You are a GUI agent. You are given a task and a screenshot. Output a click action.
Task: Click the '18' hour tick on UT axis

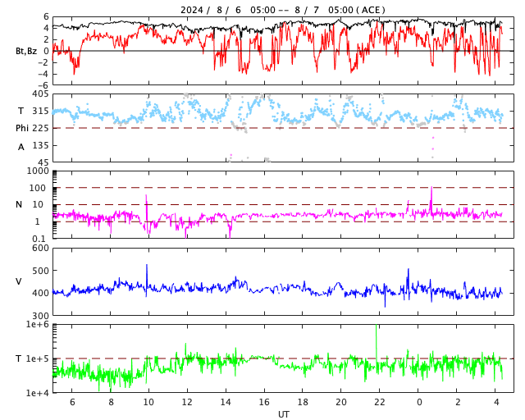click(x=303, y=402)
